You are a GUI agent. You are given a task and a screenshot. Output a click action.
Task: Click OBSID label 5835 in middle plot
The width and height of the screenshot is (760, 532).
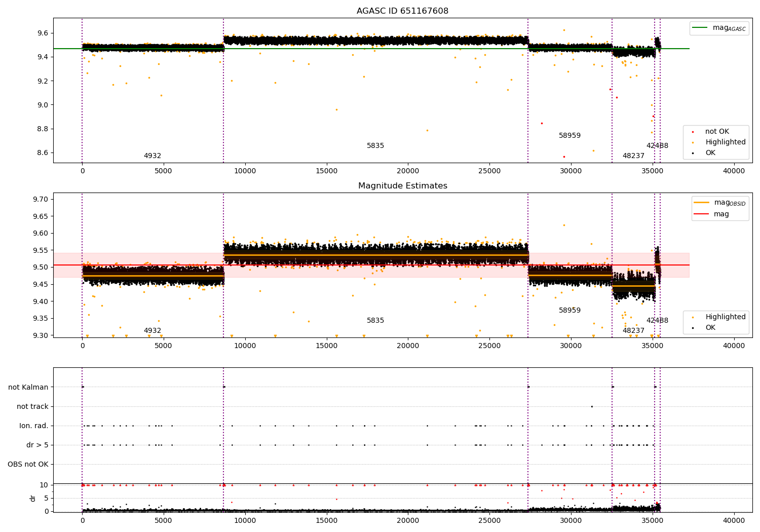pos(375,321)
